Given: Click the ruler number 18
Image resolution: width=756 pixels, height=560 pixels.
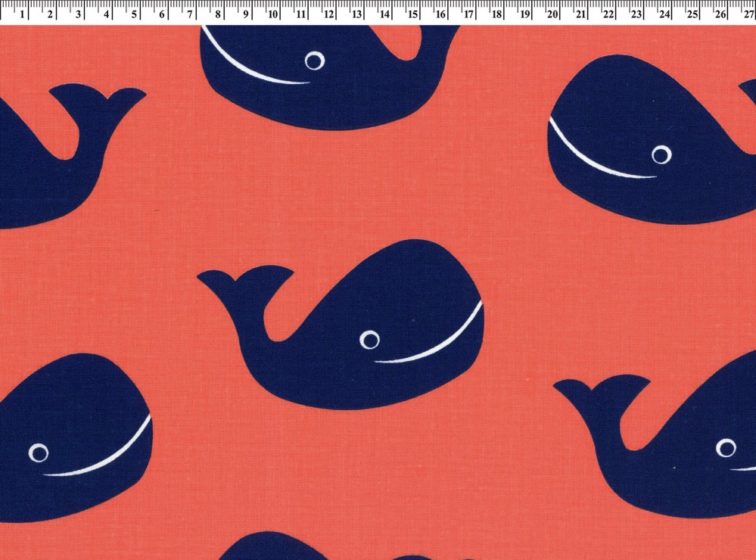Looking at the screenshot, I should (x=496, y=14).
